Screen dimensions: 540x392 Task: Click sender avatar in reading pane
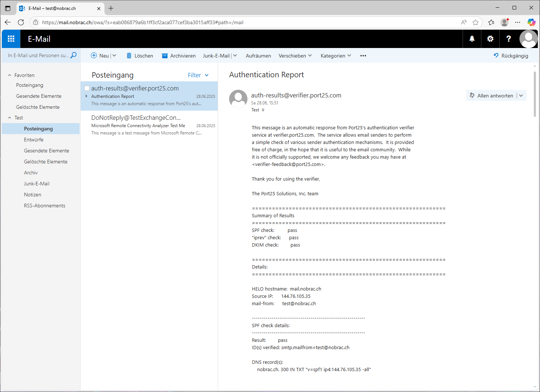pyautogui.click(x=238, y=99)
